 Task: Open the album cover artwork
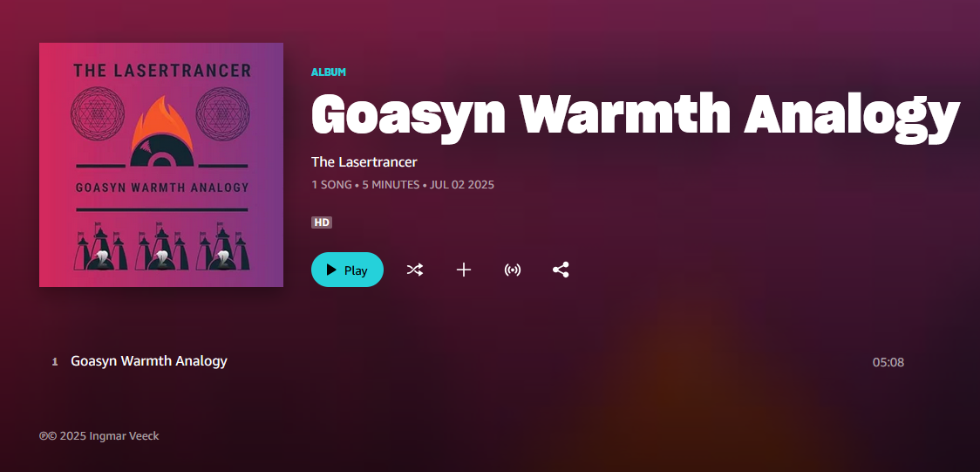pos(161,165)
